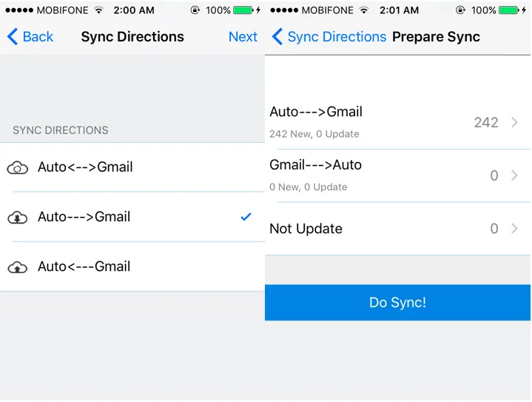Select Auto--->Gmail checked direction option

84,217
